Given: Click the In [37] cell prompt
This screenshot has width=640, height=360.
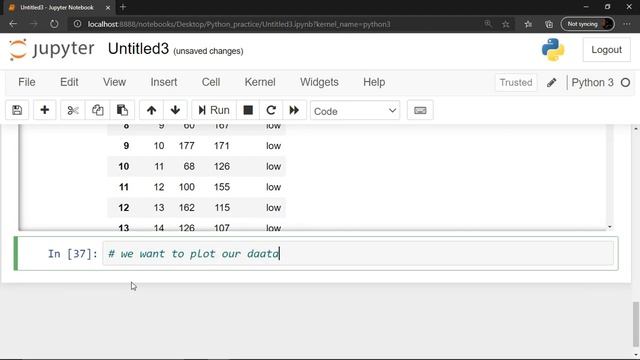Looking at the screenshot, I should coord(73,254).
